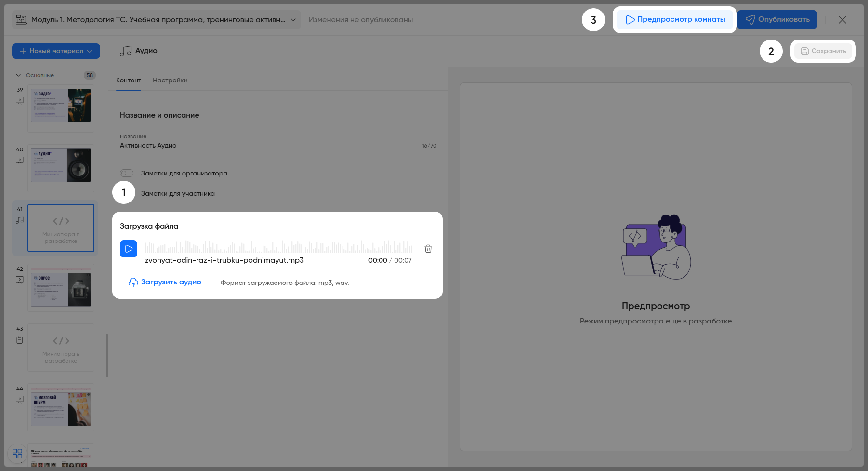Switch to the Настройки tab
Screen dimensions: 868x471
coord(170,81)
